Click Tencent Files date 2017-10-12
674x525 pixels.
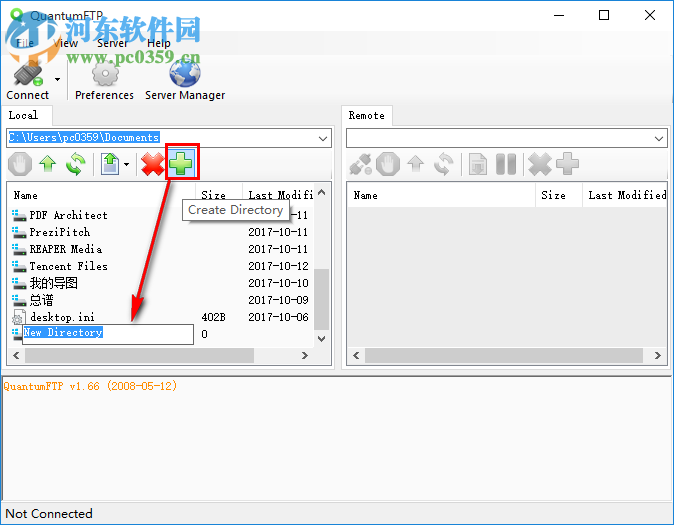(278, 266)
